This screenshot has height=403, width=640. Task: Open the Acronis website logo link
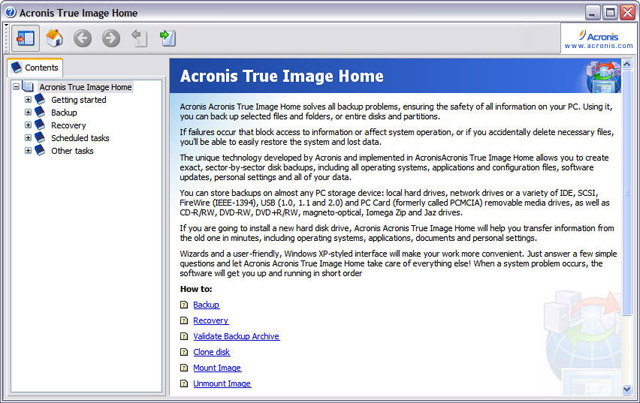pyautogui.click(x=598, y=40)
